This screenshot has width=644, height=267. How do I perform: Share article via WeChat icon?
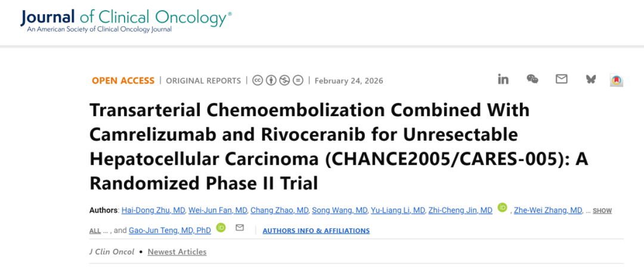pos(532,79)
